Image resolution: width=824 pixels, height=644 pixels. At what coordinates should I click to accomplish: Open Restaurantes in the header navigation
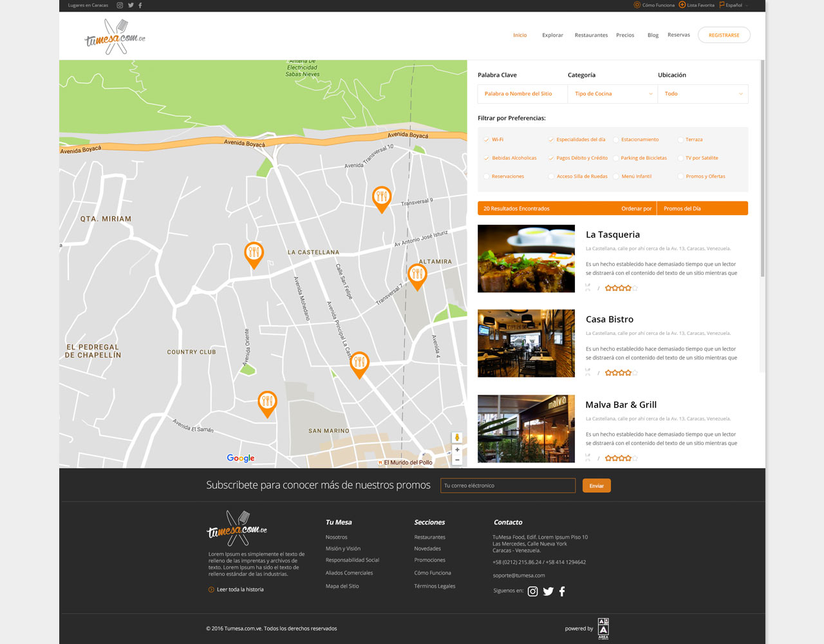pos(591,35)
